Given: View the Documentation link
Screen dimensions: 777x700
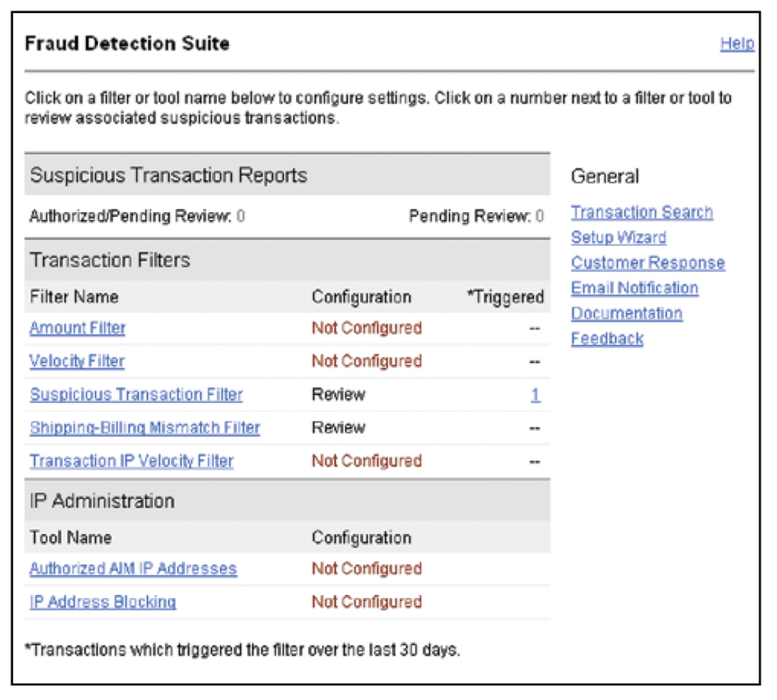Looking at the screenshot, I should (x=626, y=313).
